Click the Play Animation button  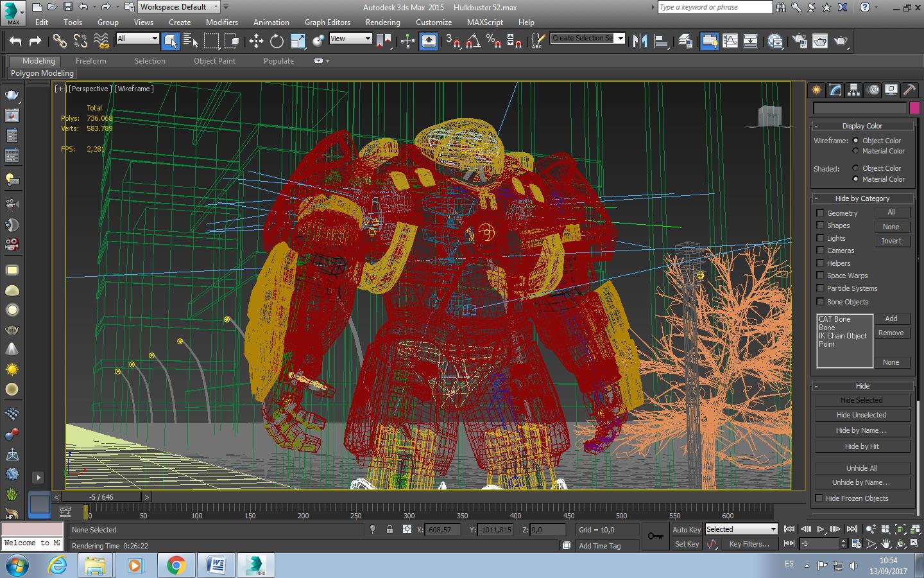coord(820,529)
